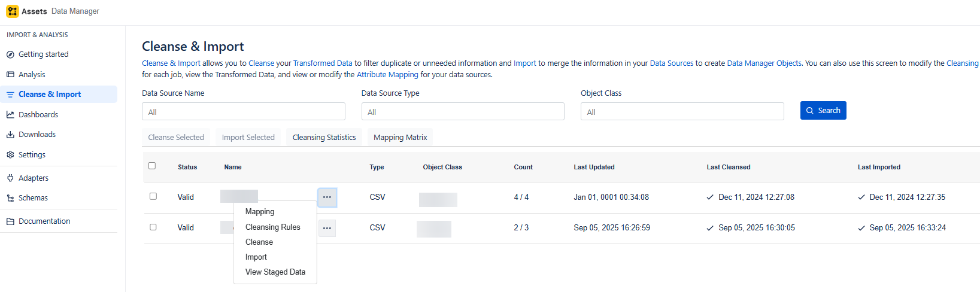Click the Analysis sidebar icon
Image resolution: width=980 pixels, height=292 pixels.
pyautogui.click(x=10, y=75)
